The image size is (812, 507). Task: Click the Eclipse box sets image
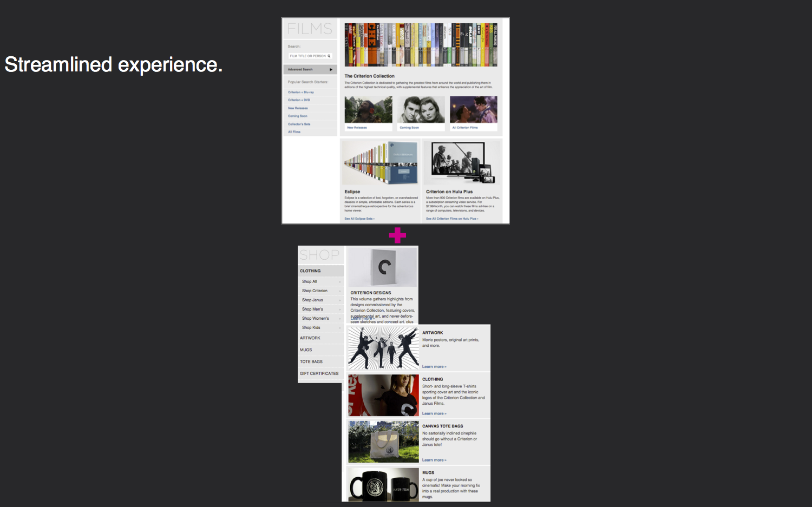point(381,163)
